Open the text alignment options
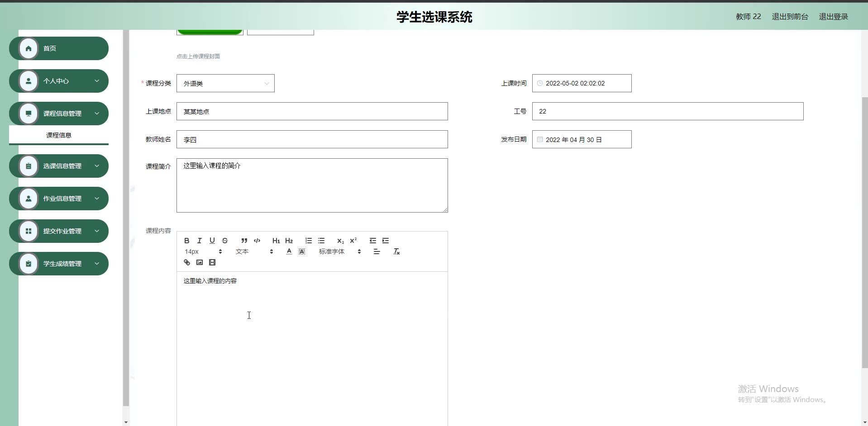 pos(377,251)
